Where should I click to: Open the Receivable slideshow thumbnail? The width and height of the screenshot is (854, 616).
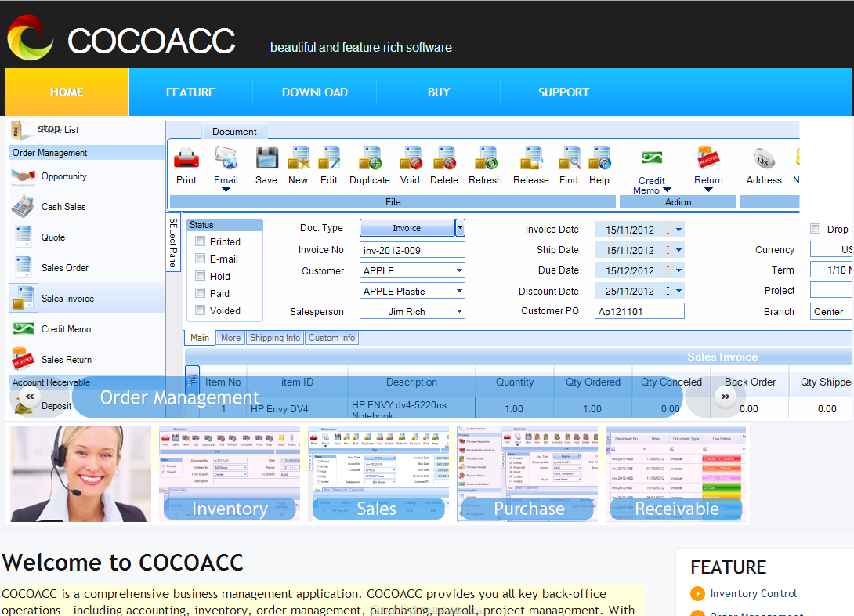click(676, 474)
